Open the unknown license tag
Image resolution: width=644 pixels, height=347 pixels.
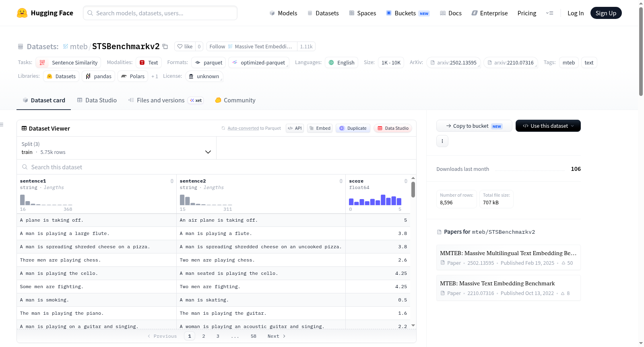click(204, 76)
